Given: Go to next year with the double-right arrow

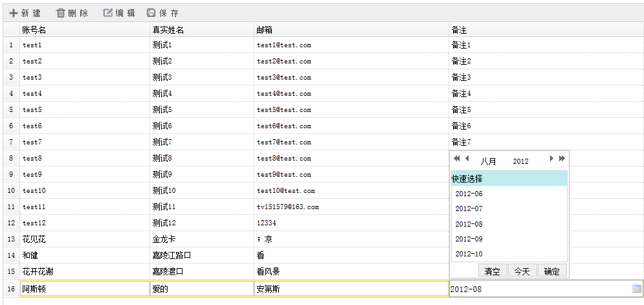Looking at the screenshot, I should (562, 158).
